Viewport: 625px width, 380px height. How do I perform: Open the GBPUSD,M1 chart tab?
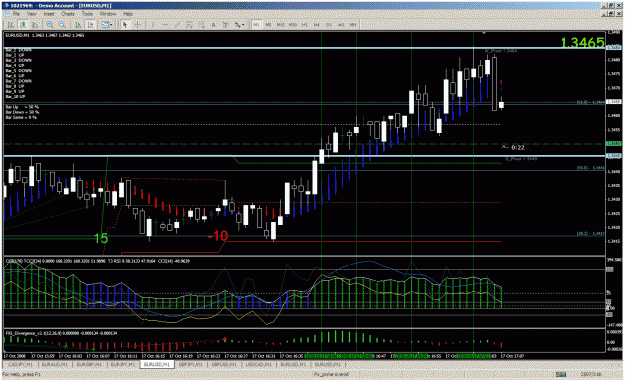224,364
